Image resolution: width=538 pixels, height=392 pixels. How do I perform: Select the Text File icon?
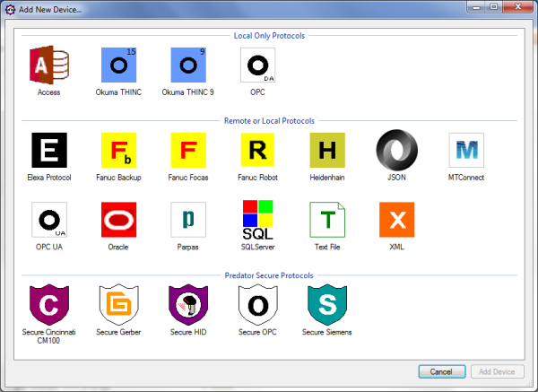coord(327,220)
